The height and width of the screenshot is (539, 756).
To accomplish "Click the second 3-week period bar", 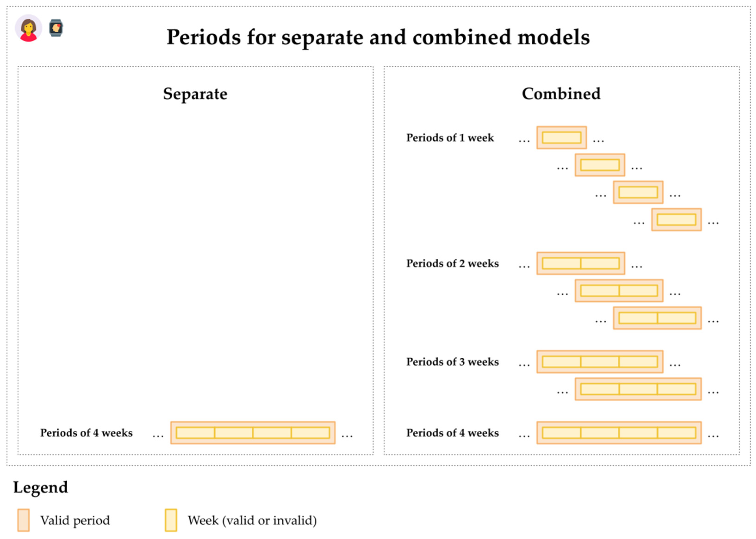I will [x=638, y=389].
